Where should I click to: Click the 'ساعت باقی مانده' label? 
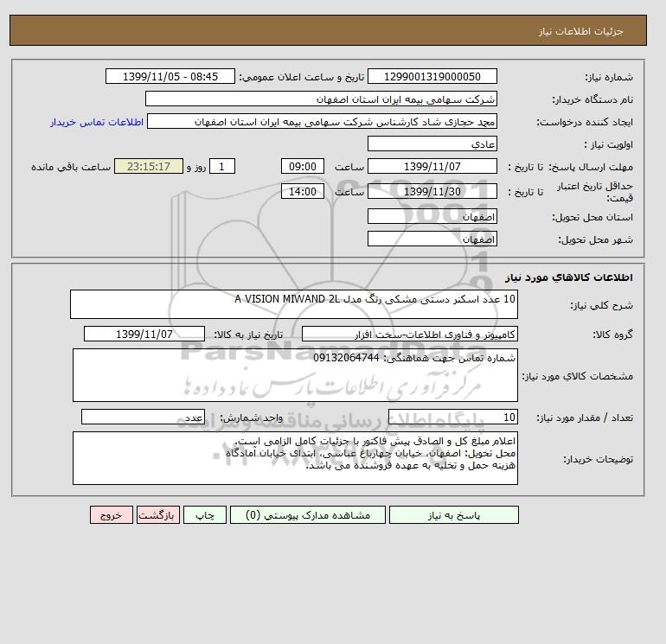pyautogui.click(x=71, y=167)
